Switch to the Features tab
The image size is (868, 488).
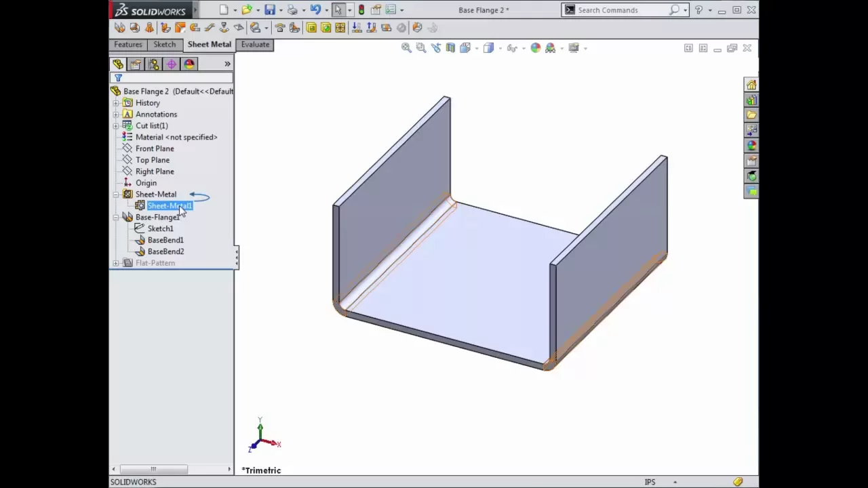pyautogui.click(x=128, y=45)
